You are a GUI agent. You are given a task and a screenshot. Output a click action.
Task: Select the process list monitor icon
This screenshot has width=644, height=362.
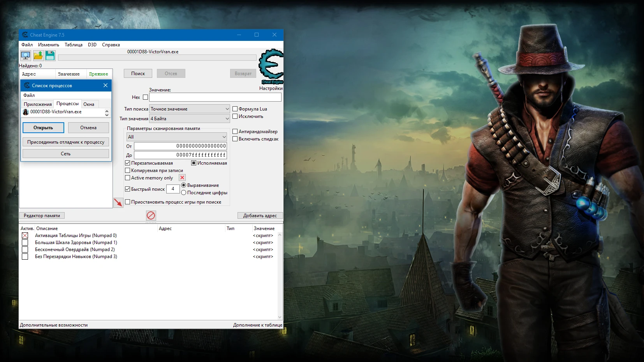25,55
